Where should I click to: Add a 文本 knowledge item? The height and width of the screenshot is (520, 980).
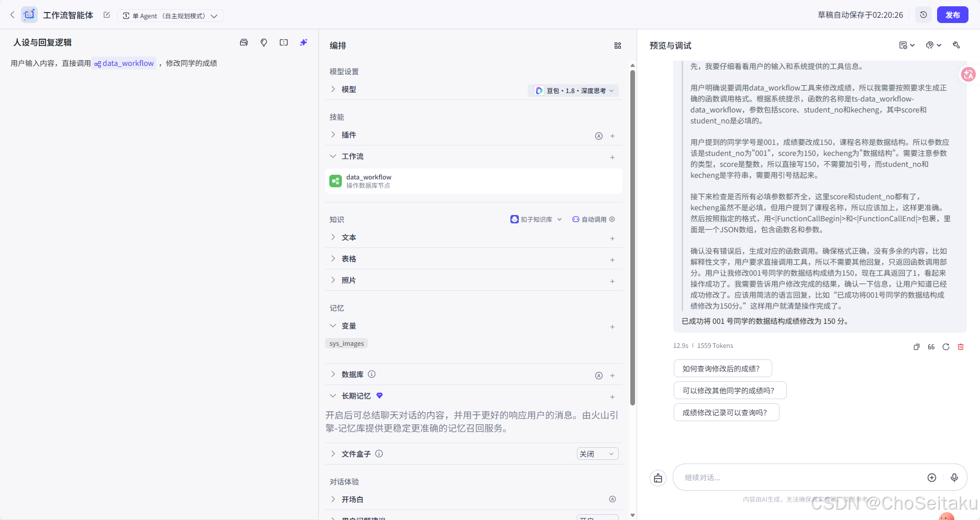point(612,239)
